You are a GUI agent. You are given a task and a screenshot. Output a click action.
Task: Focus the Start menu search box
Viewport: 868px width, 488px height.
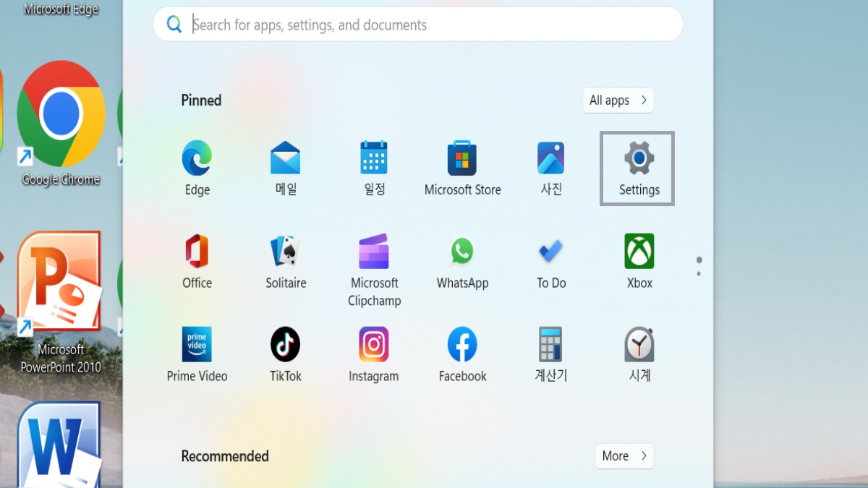[418, 25]
